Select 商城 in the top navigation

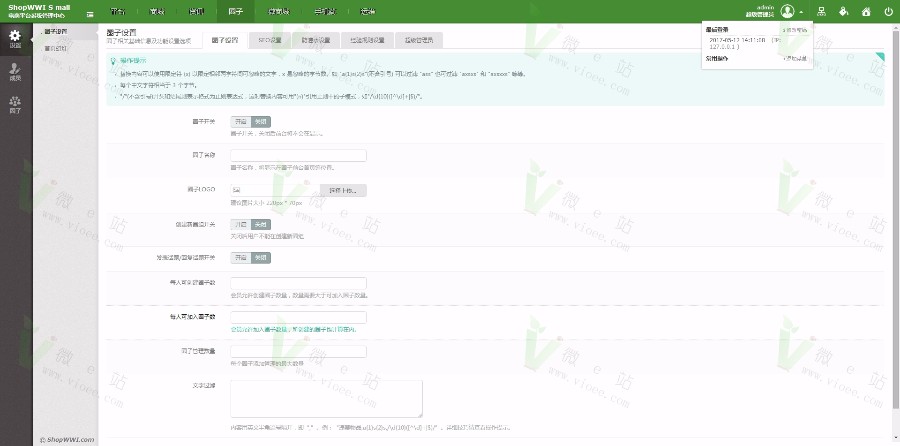coord(157,11)
